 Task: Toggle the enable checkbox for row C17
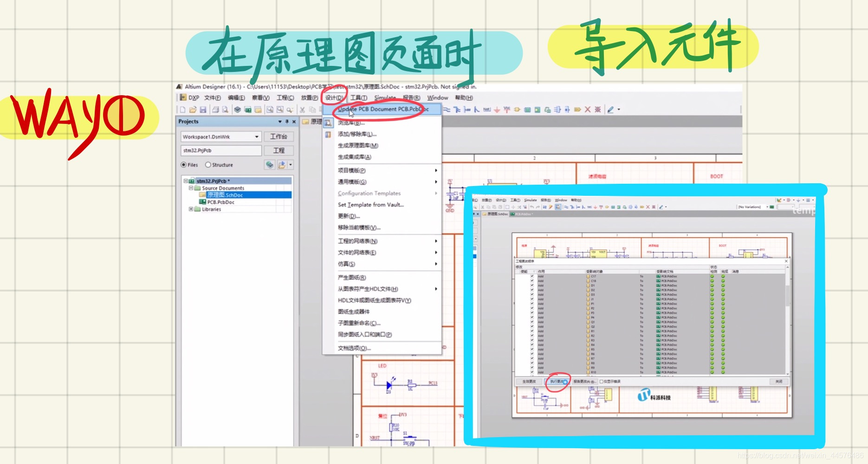(532, 277)
